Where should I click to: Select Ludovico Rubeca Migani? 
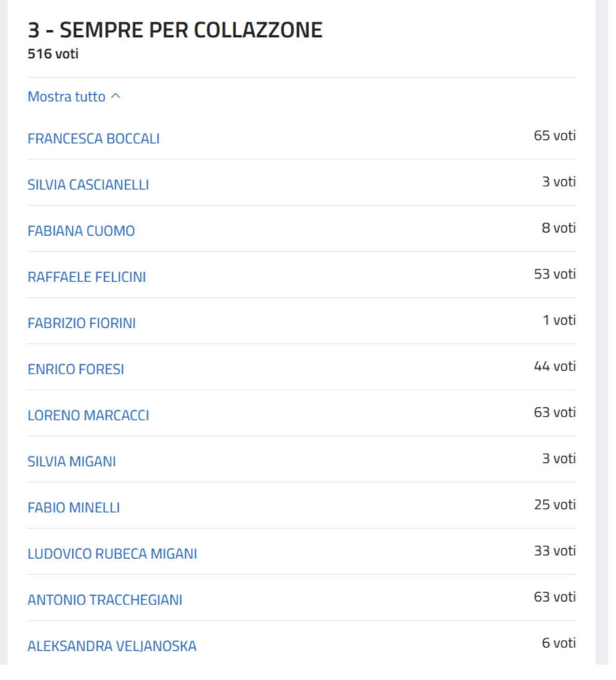(112, 554)
